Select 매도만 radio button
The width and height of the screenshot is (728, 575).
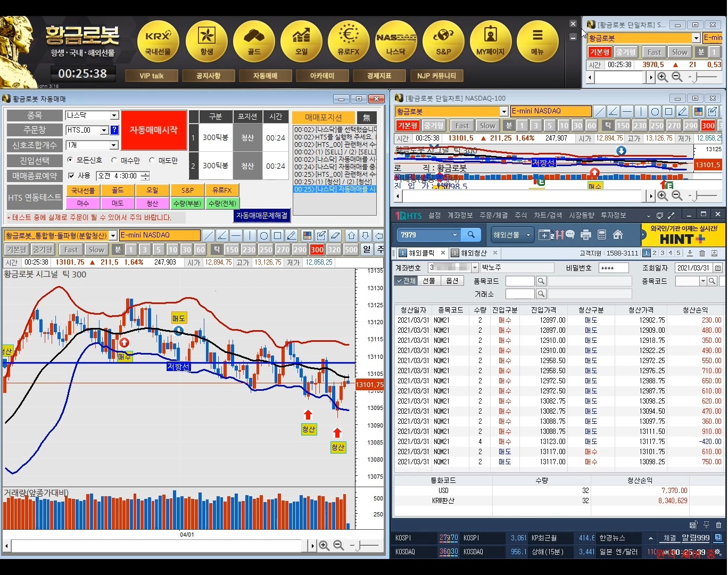[x=152, y=160]
